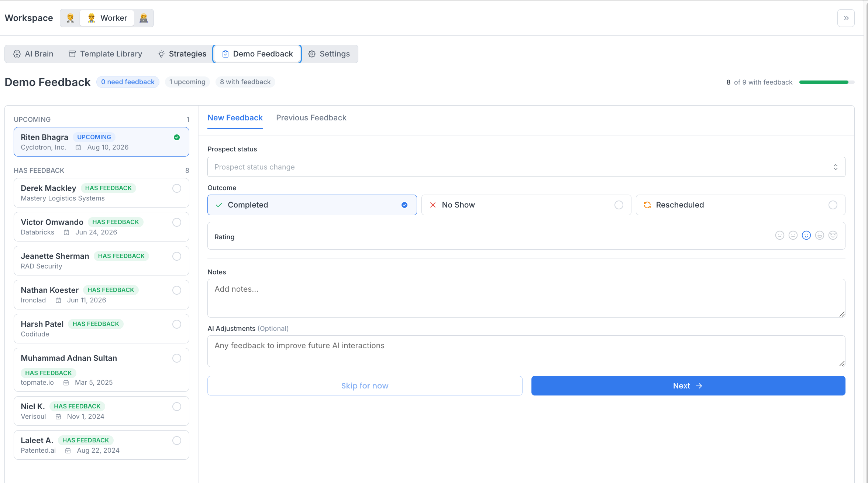Viewport: 868px width, 483px height.
Task: Click the Settings gear icon
Action: (312, 54)
